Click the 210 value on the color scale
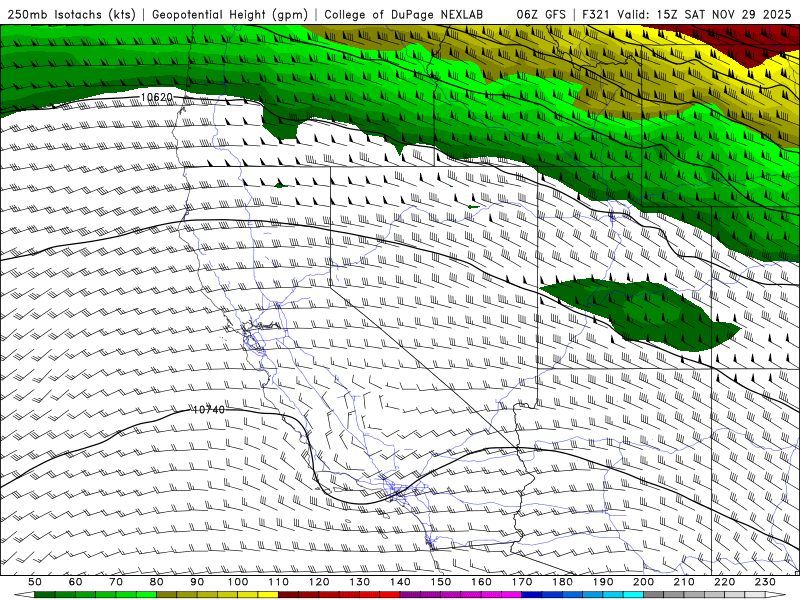This screenshot has height=600, width=800. click(684, 582)
